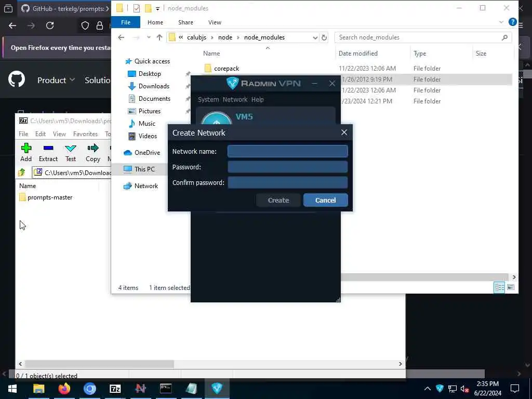Open the Favorites menu in 7-Zip
This screenshot has width=532, height=399.
pos(85,134)
